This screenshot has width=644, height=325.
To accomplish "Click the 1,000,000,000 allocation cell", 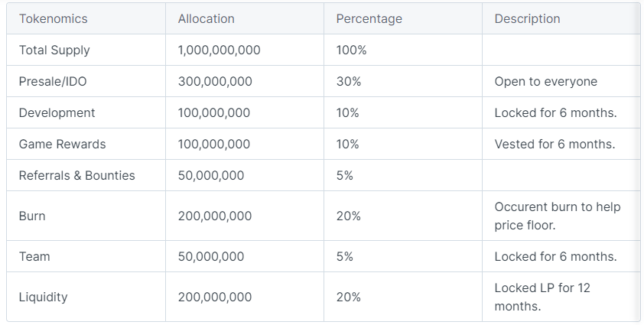I will click(219, 50).
